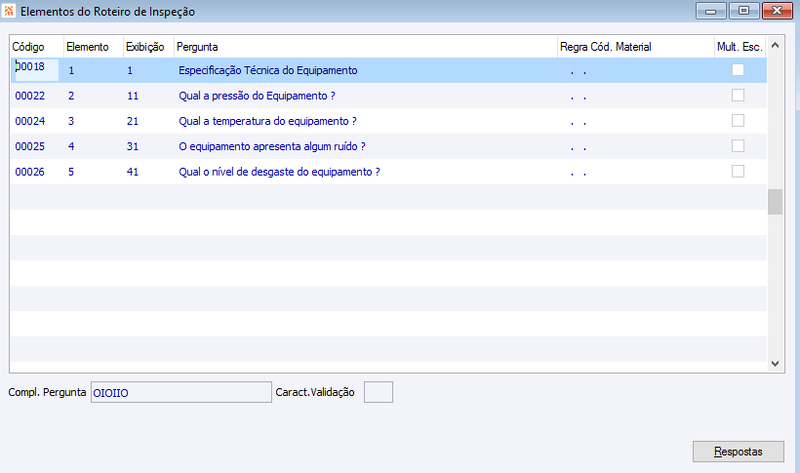The height and width of the screenshot is (473, 800).
Task: Click the scroll down arrow of the grid
Action: point(775,364)
